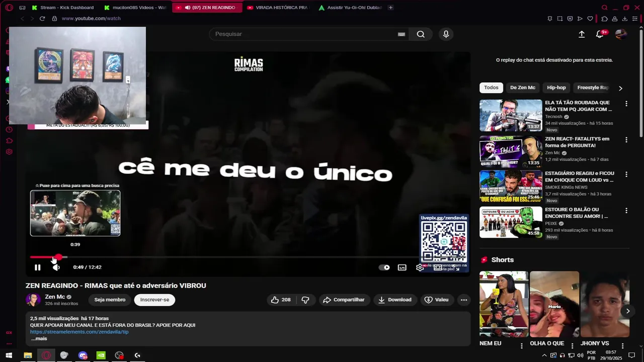Viewport: 644px width, 362px height.
Task: Click Opera heart bookmark icon
Action: (x=590, y=19)
